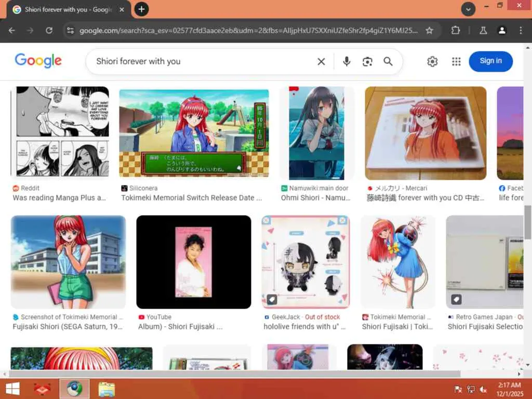Click 'Shiori Fujisaki Selectio' title
This screenshot has height=399, width=532.
click(x=485, y=327)
